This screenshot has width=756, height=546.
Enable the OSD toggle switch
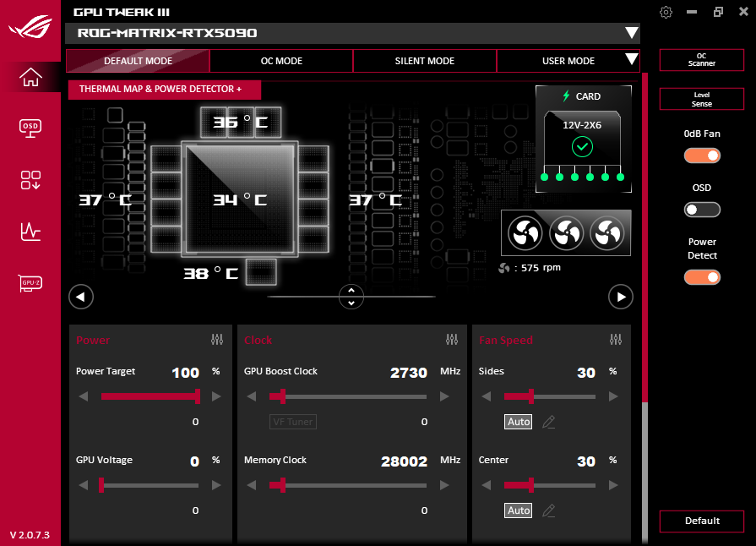pyautogui.click(x=702, y=210)
